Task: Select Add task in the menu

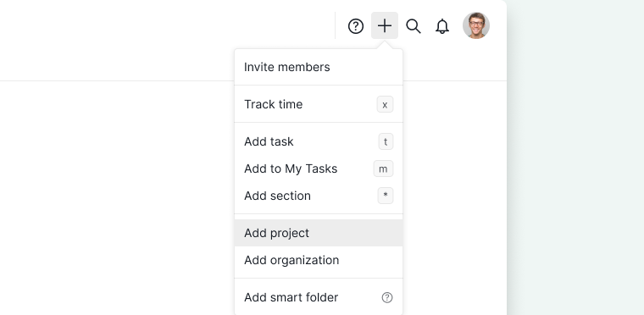Action: click(319, 141)
